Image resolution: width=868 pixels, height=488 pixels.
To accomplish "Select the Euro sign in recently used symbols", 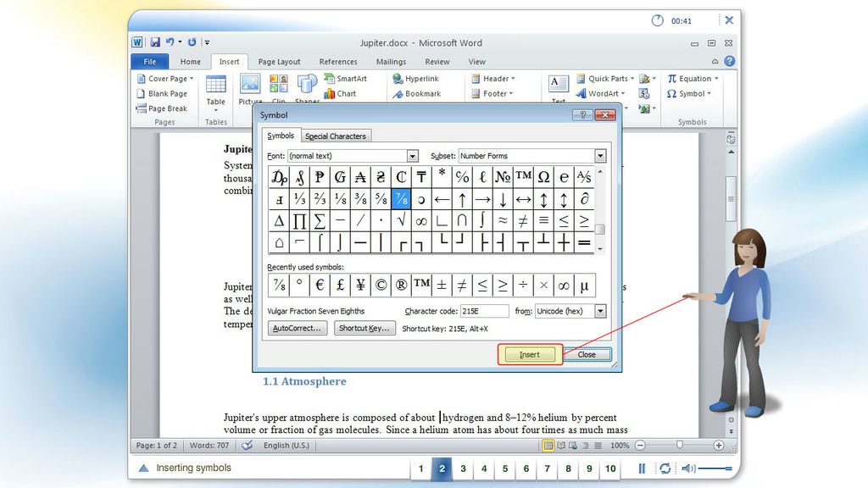I will coord(320,286).
